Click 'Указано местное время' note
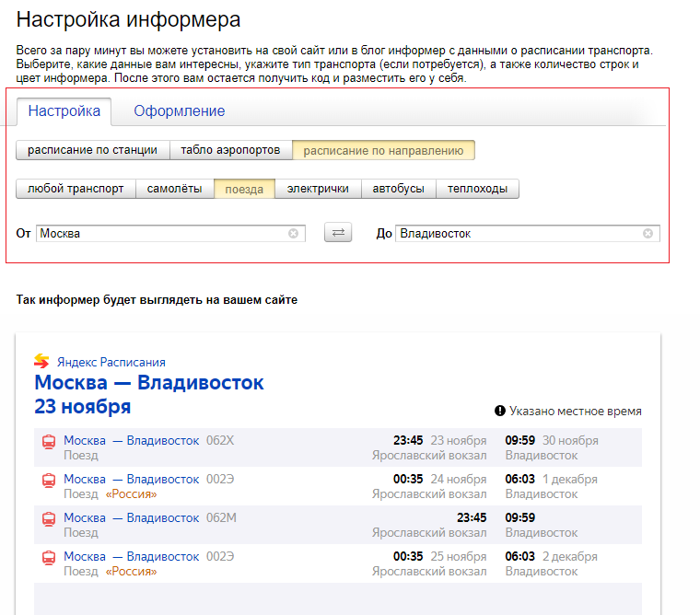 click(576, 411)
